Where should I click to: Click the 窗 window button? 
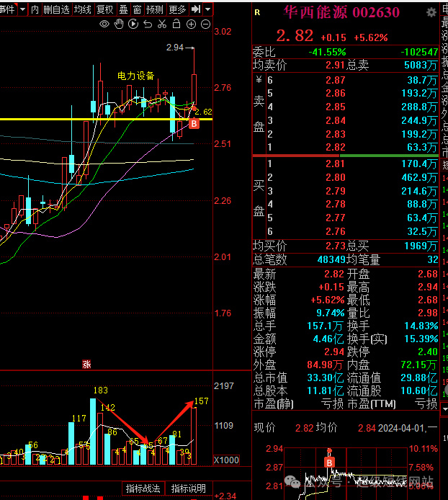(x=137, y=9)
